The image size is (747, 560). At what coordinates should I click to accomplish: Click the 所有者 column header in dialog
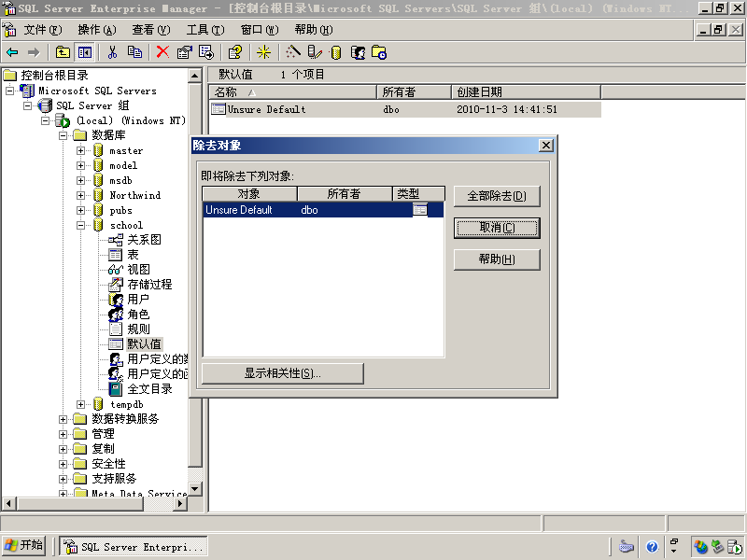(345, 194)
